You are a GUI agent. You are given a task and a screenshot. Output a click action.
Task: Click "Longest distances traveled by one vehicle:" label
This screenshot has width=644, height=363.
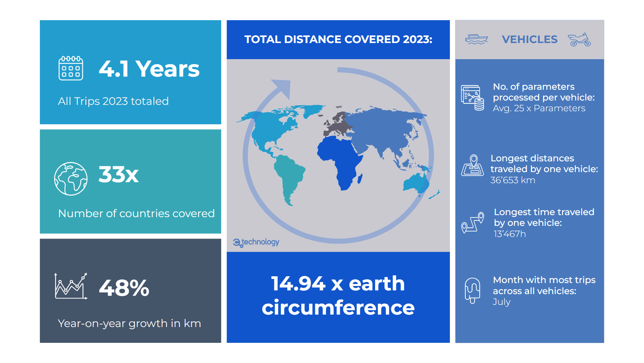544,164
